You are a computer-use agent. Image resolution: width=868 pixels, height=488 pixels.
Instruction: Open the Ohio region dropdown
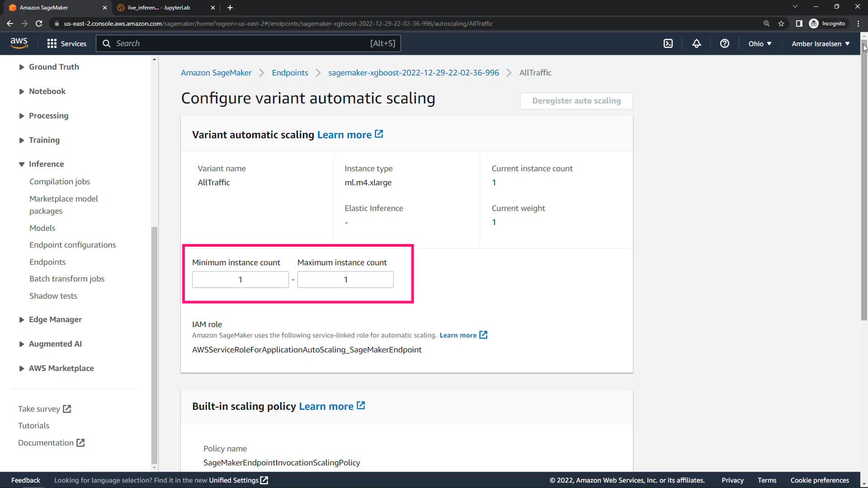(x=759, y=43)
